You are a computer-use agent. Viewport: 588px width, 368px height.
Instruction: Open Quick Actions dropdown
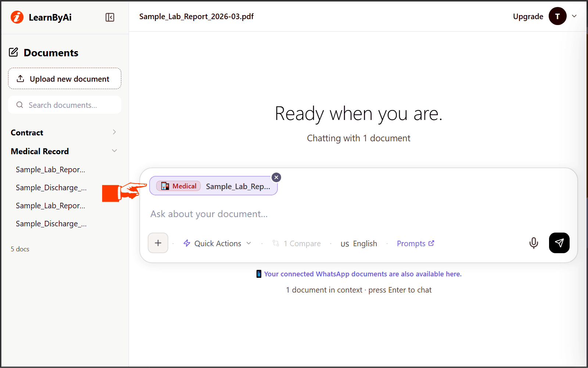click(x=217, y=243)
